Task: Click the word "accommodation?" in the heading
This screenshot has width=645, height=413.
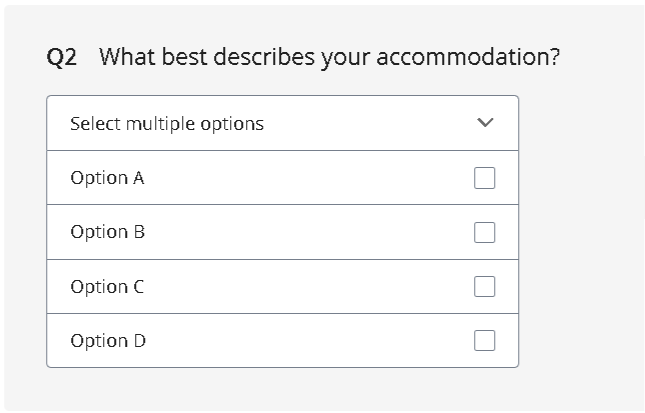Action: 468,57
